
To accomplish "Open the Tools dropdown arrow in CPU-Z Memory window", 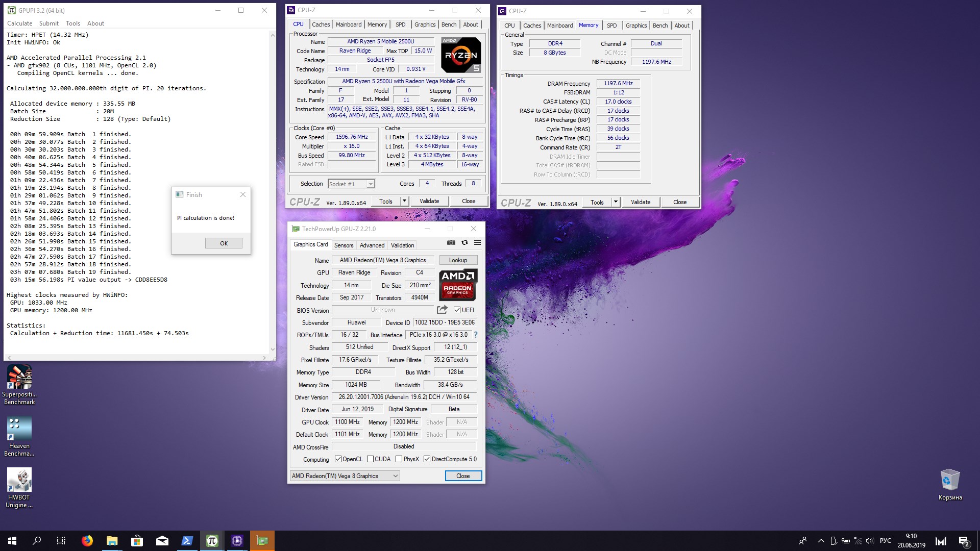I will [616, 202].
